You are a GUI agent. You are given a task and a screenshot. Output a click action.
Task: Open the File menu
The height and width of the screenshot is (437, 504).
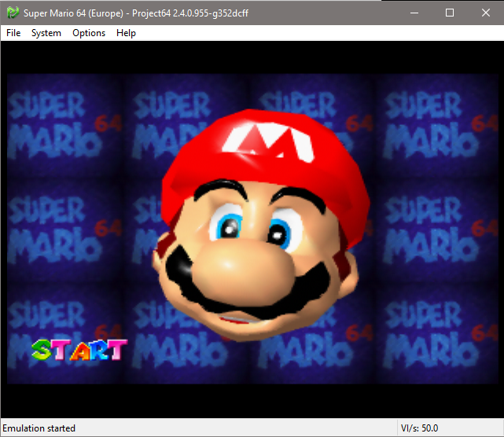(x=13, y=33)
